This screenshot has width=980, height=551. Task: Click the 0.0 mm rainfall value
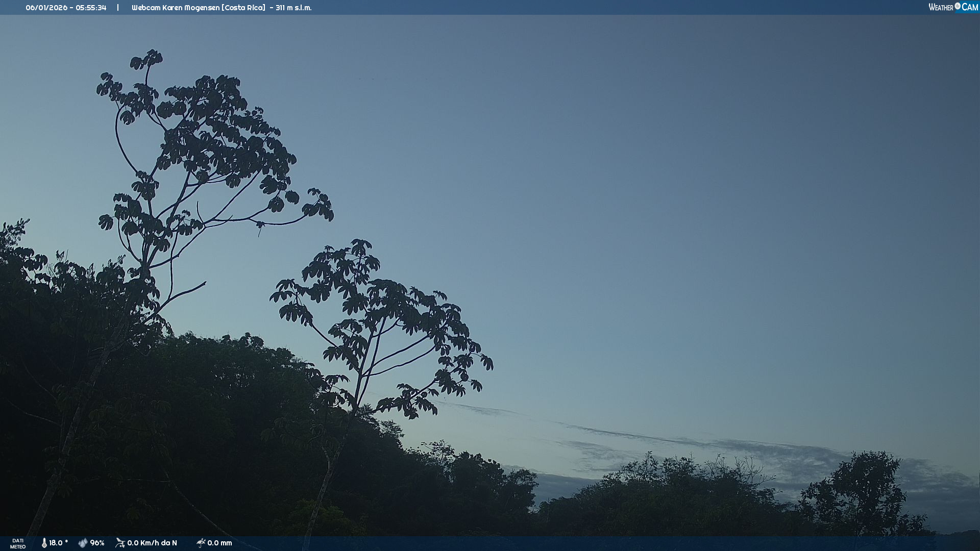(219, 543)
